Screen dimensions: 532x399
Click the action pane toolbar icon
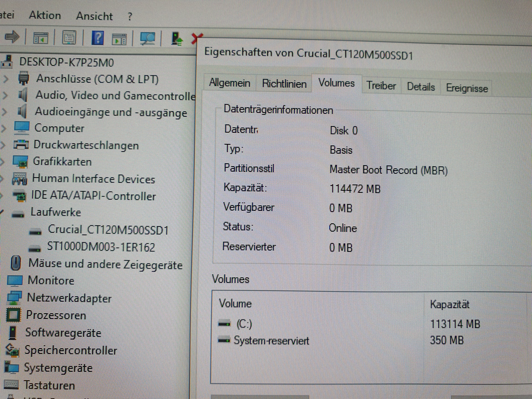click(119, 39)
